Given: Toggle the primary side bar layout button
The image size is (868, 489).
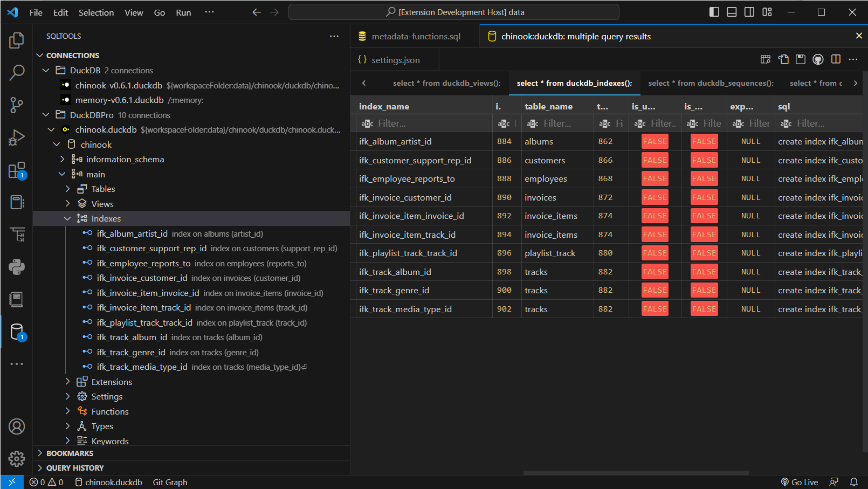Looking at the screenshot, I should pyautogui.click(x=714, y=12).
